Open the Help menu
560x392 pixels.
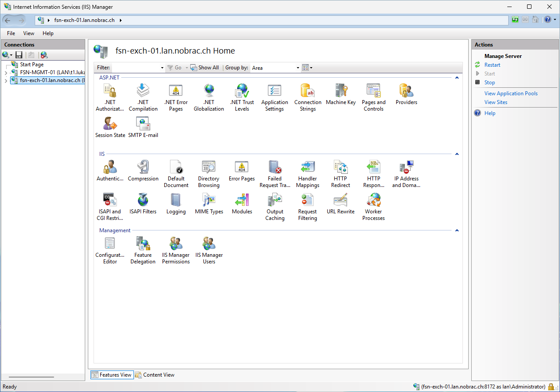(48, 33)
